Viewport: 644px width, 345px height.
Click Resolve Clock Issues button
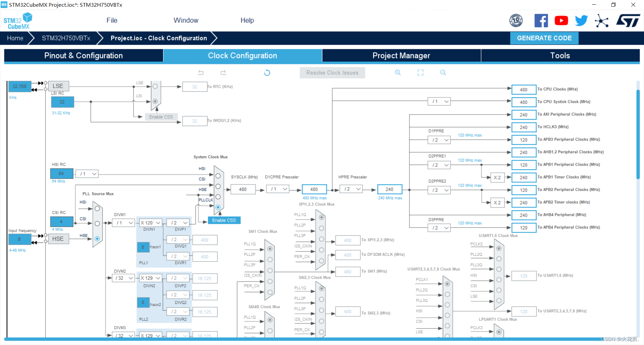(332, 73)
